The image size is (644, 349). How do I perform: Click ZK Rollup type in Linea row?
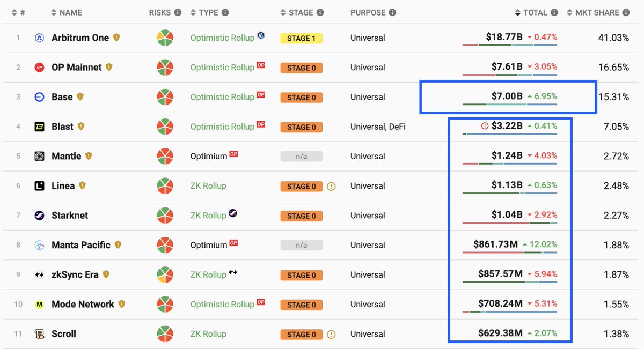tap(208, 186)
